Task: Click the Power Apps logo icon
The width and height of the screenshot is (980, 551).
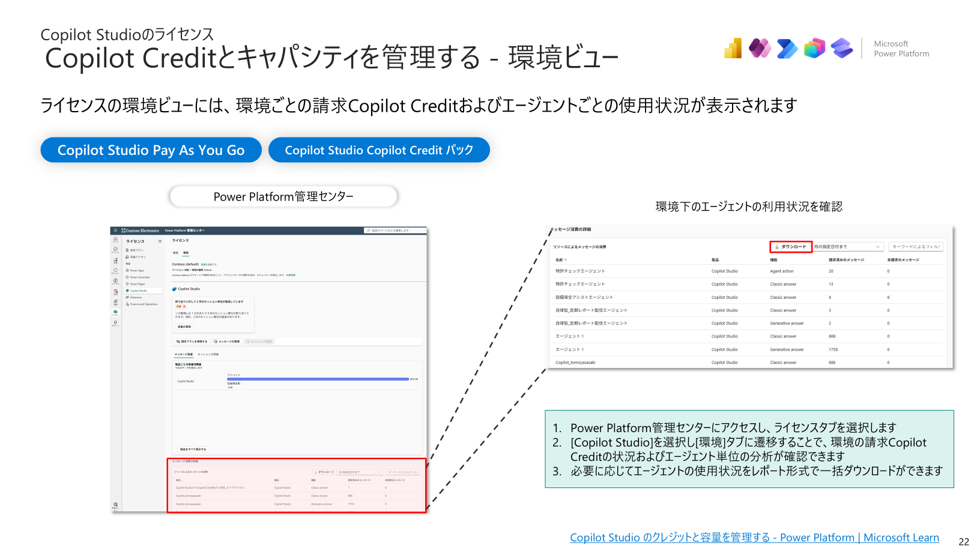Action: 760,49
